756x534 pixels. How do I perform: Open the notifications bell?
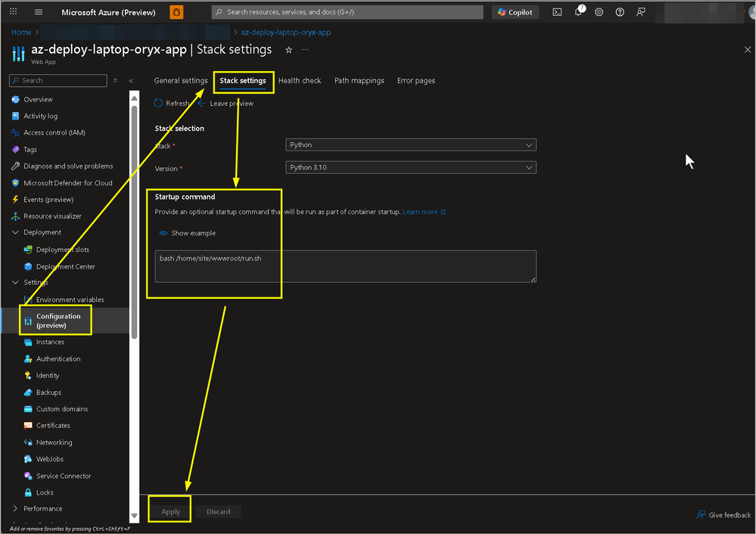coord(578,11)
